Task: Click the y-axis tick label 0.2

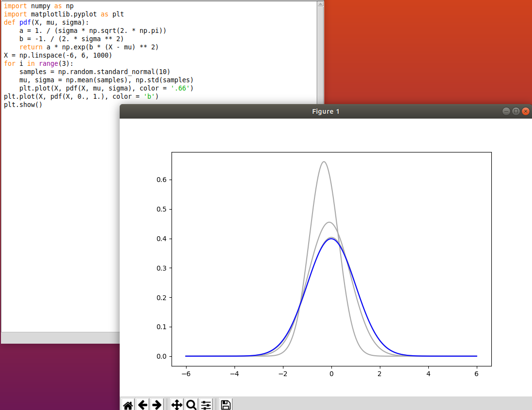Action: point(161,298)
